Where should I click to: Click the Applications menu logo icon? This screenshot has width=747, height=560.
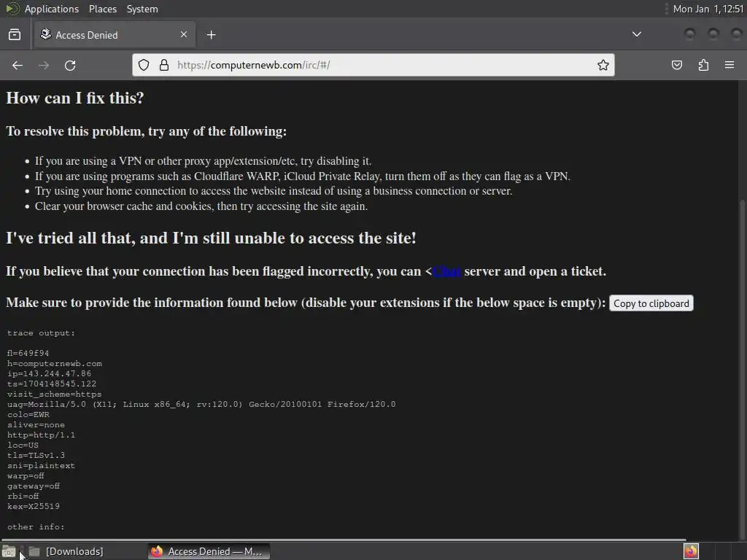pos(12,9)
